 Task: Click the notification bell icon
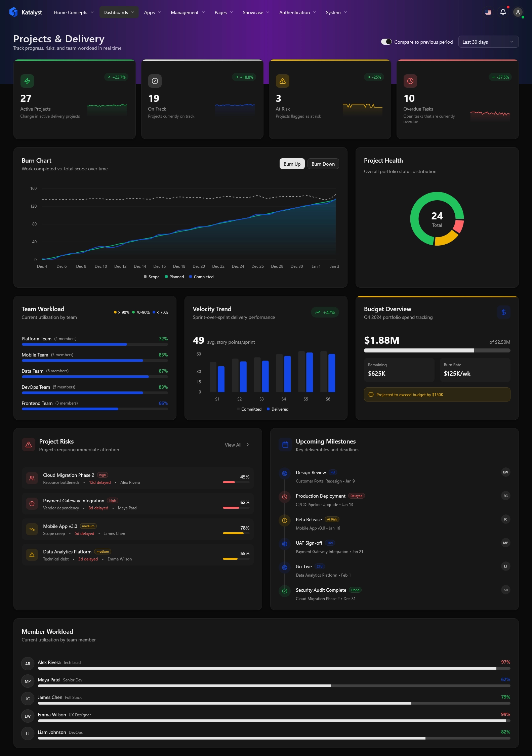click(503, 12)
